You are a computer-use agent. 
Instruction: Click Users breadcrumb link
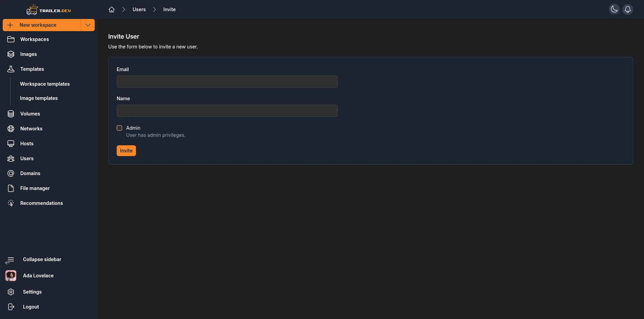pyautogui.click(x=139, y=9)
